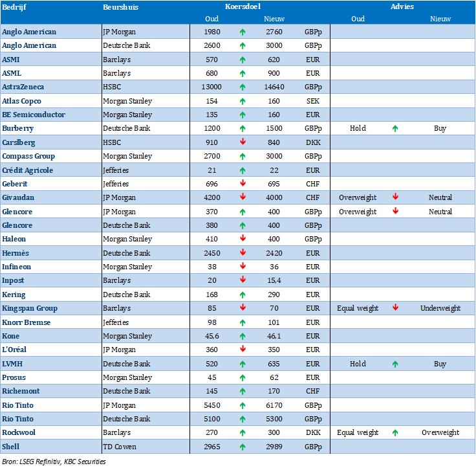Select the Beurshuis column header

120,6
